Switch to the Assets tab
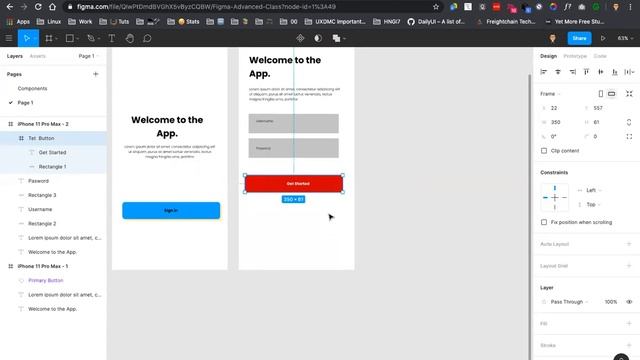Image resolution: width=640 pixels, height=360 pixels. pos(38,56)
